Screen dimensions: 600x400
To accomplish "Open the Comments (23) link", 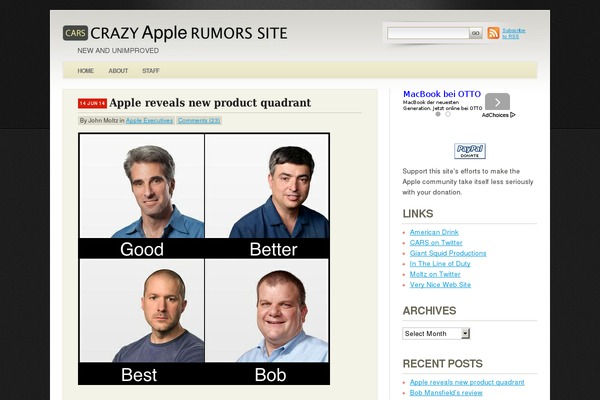I will [199, 121].
